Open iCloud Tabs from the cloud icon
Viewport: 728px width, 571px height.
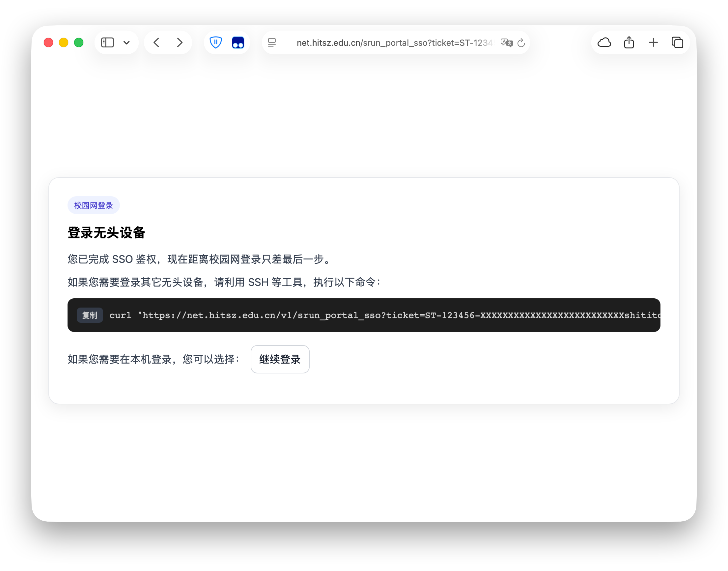(x=604, y=42)
